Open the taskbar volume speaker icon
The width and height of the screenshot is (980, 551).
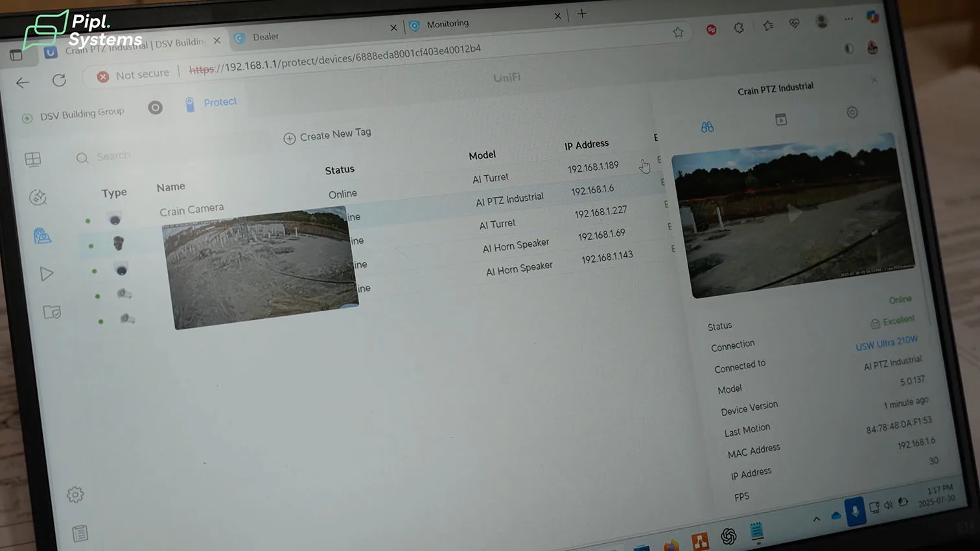[888, 505]
